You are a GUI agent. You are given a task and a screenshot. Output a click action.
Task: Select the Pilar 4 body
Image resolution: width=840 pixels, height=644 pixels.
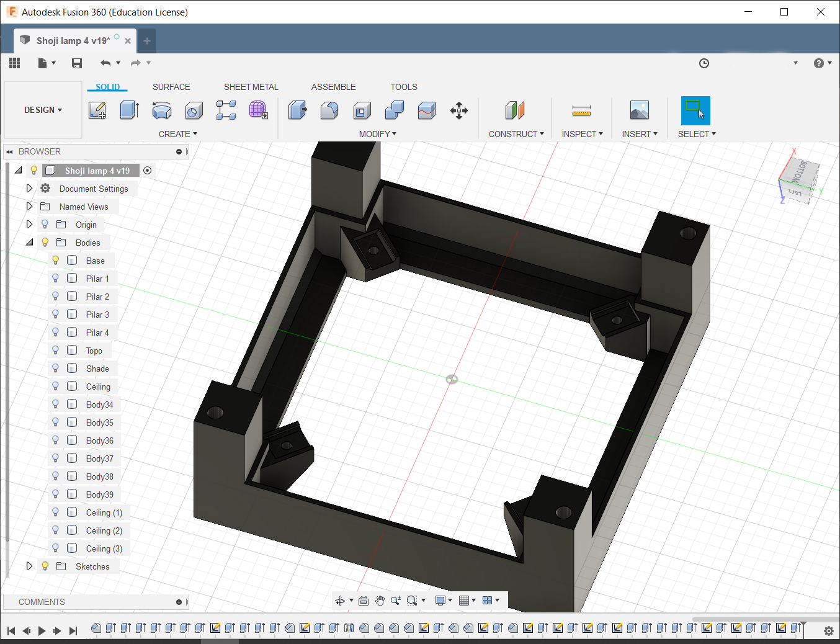pyautogui.click(x=97, y=333)
